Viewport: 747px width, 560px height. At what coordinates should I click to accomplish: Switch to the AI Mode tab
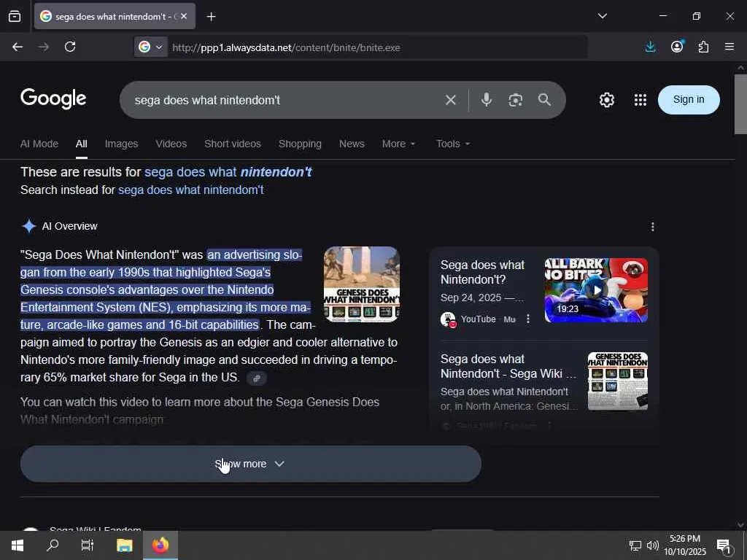pyautogui.click(x=39, y=144)
